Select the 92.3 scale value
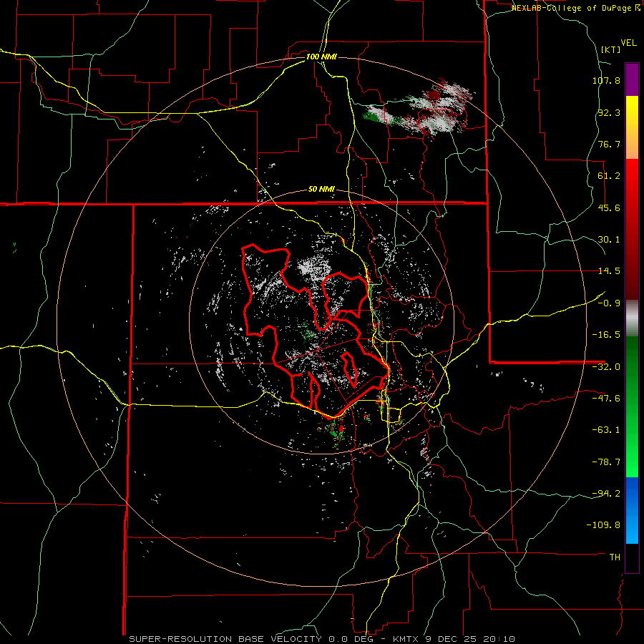 (x=609, y=112)
